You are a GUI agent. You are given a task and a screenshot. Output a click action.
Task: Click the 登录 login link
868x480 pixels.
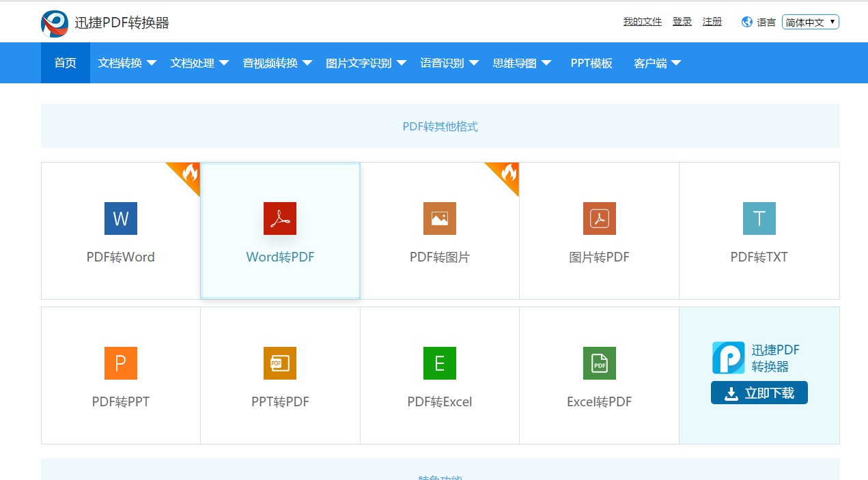point(682,22)
